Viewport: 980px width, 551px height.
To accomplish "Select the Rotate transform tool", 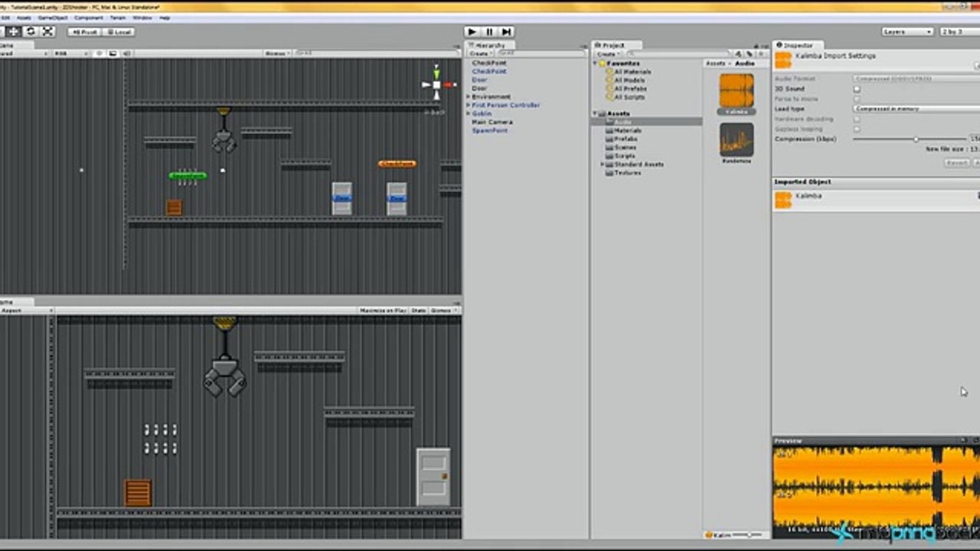I will pyautogui.click(x=31, y=31).
